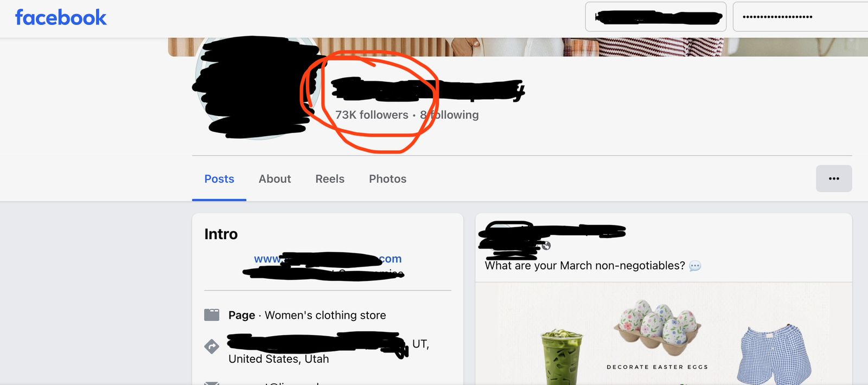Click the Facebook logo
This screenshot has width=868, height=385.
click(x=61, y=17)
